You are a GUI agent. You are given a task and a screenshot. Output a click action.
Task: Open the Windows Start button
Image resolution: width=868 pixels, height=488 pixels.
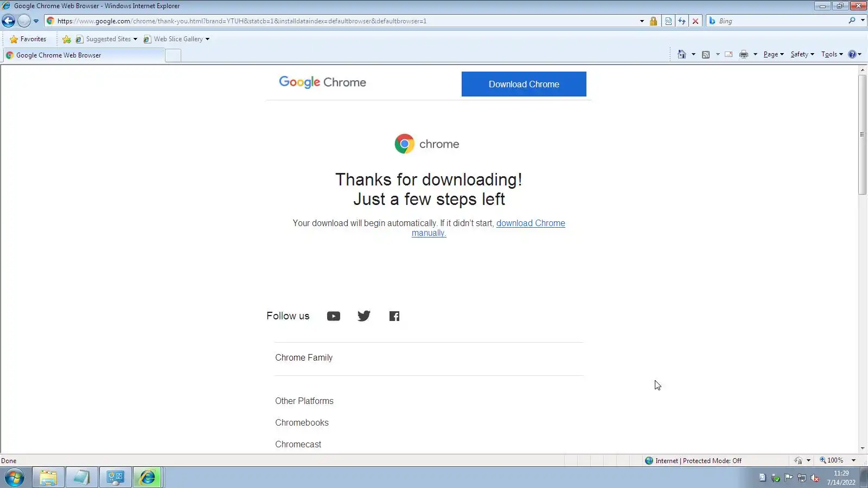15,478
